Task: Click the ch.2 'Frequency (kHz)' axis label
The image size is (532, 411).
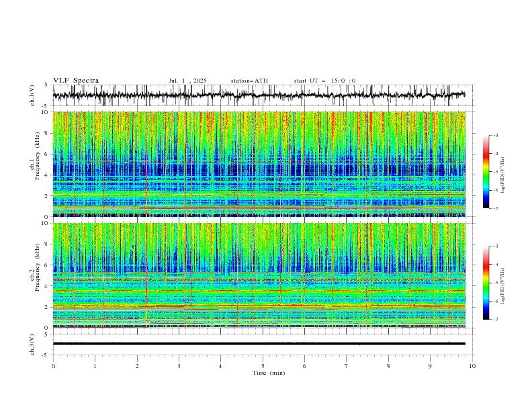Action: [38, 267]
